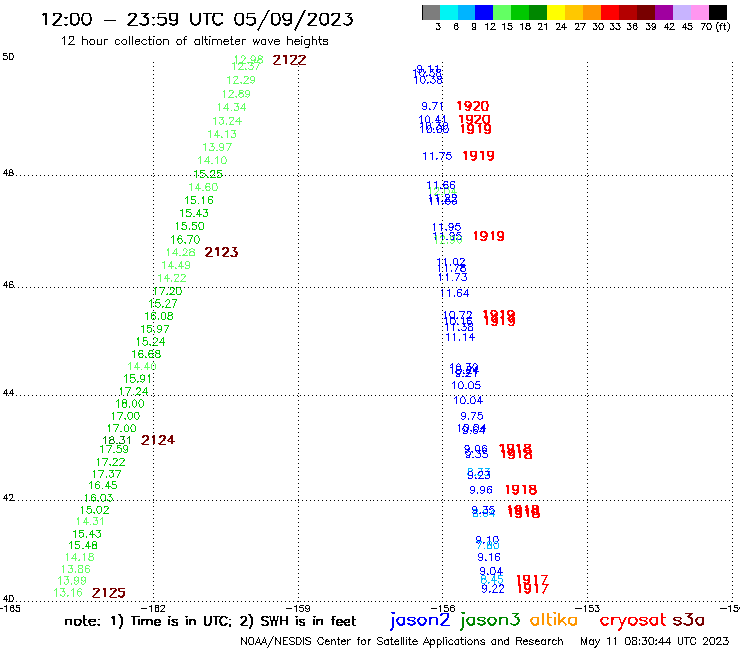Screen dimensions: 740x650
Task: Click the cryosat satellite legend label
Action: (x=632, y=620)
